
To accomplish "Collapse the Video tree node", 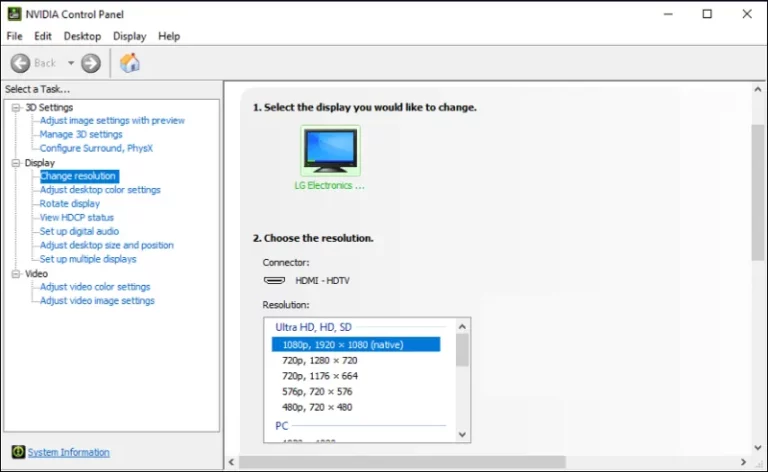I will [x=16, y=274].
